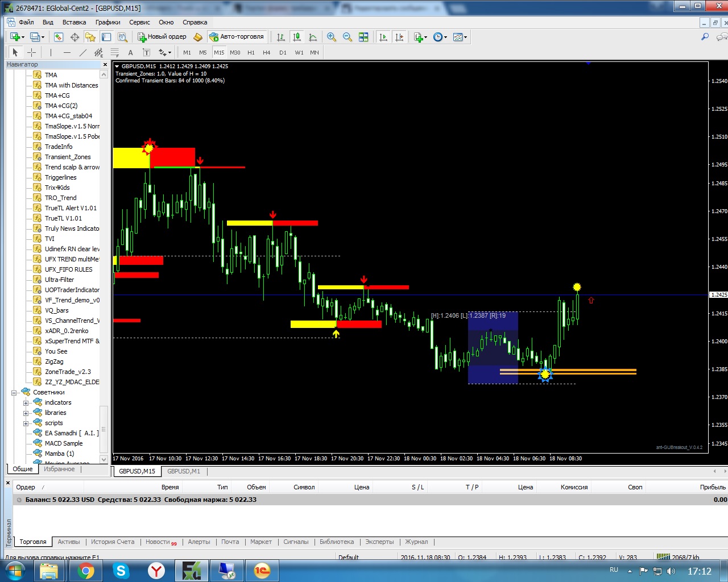Open the templates dropdown icon
The width and height of the screenshot is (728, 582).
click(x=460, y=37)
